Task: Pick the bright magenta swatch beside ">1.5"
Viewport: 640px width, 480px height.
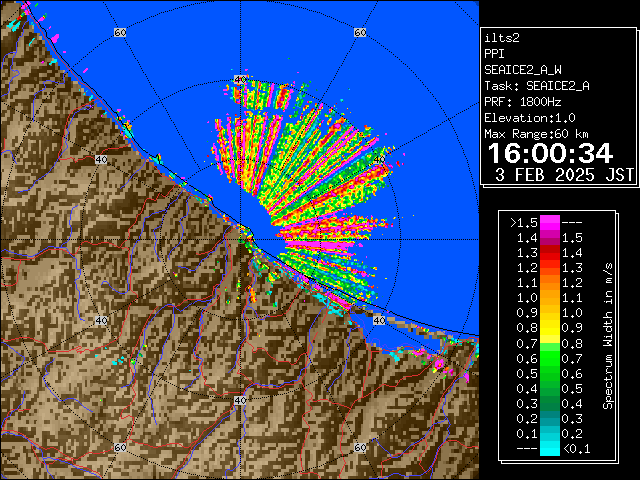Action: (550, 223)
